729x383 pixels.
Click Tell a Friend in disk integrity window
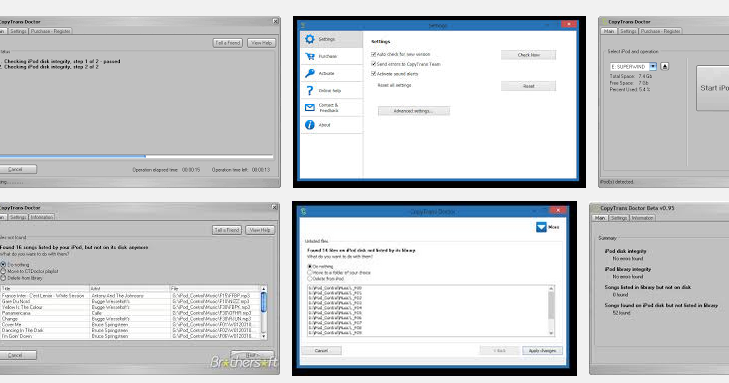pos(228,43)
